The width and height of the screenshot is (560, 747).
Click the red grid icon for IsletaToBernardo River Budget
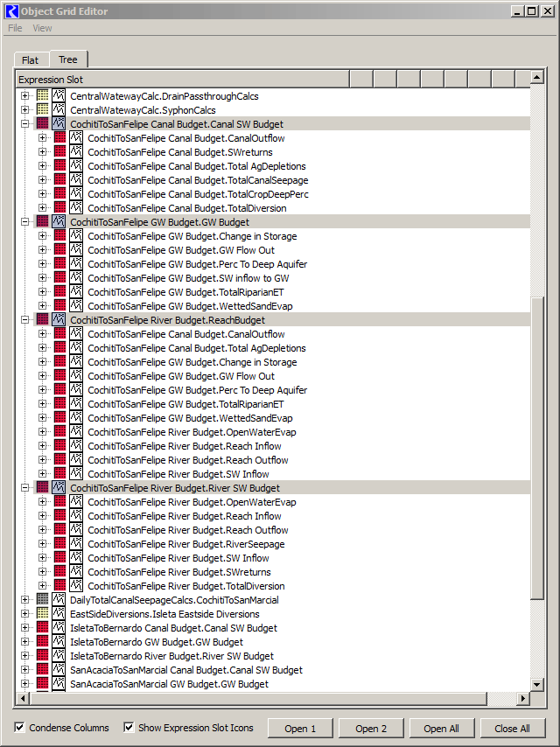42,656
